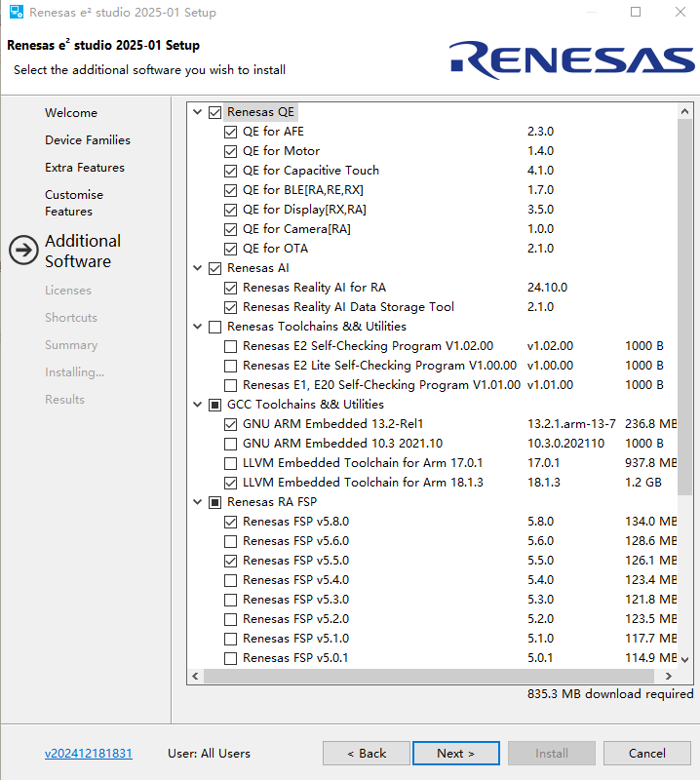Uncheck Renesas FSP v5.5.0
Screen dimensions: 700x780
pyautogui.click(x=230, y=561)
